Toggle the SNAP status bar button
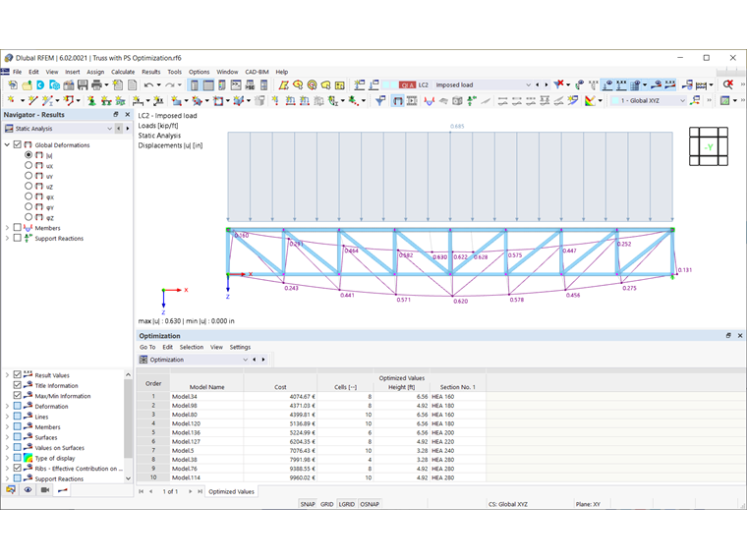 [x=308, y=504]
